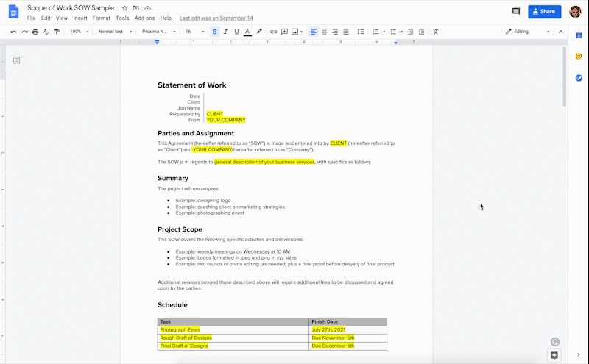
Task: Decrease indent
Action: pyautogui.click(x=411, y=32)
